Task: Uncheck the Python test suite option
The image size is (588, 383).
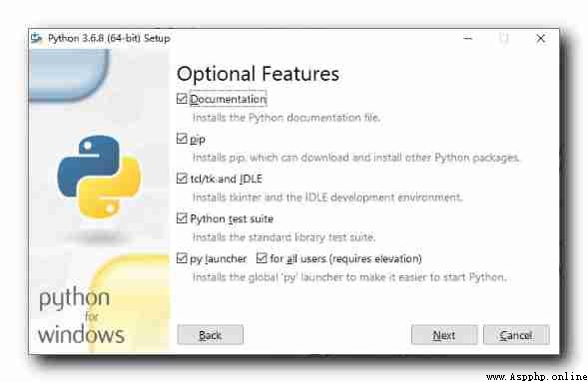Action: [182, 218]
